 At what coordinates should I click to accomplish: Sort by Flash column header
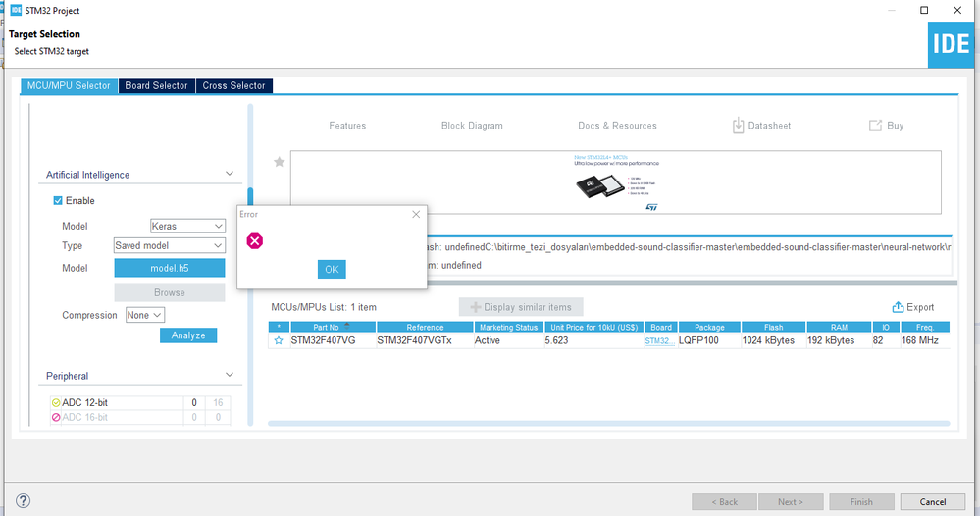(x=773, y=327)
